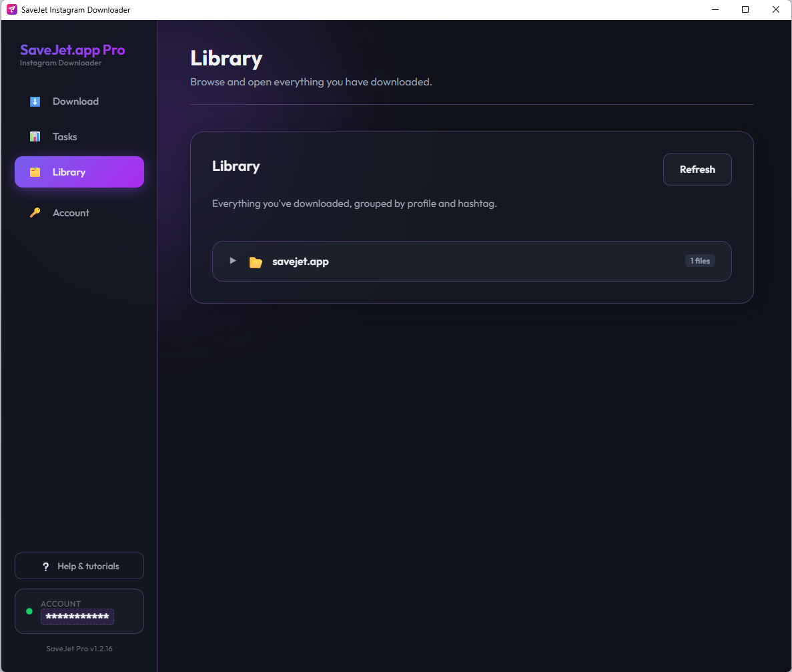
Task: Open the Download section
Action: click(x=79, y=101)
